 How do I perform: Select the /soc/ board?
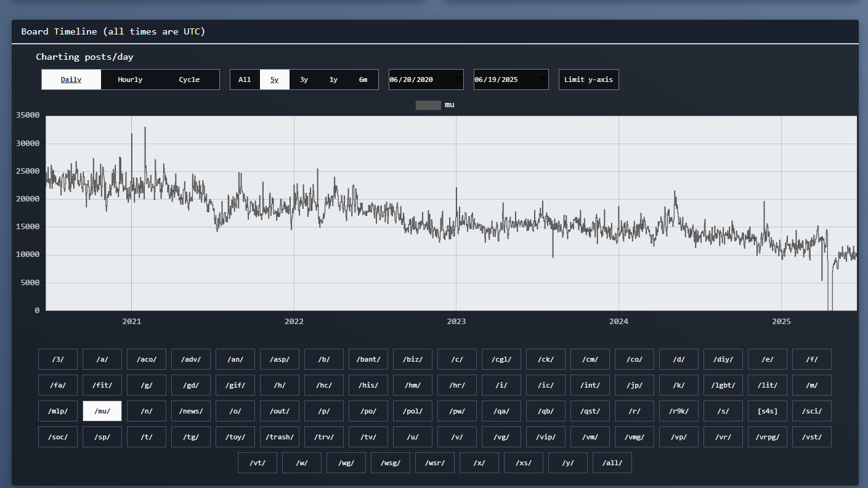(58, 437)
